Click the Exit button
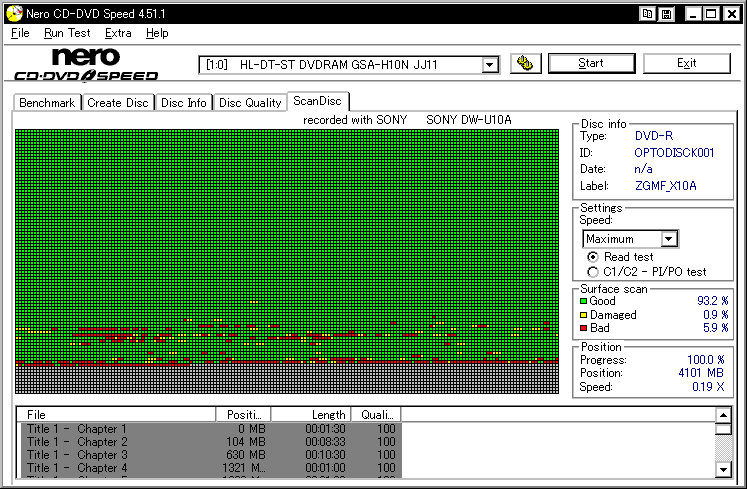 (x=686, y=63)
